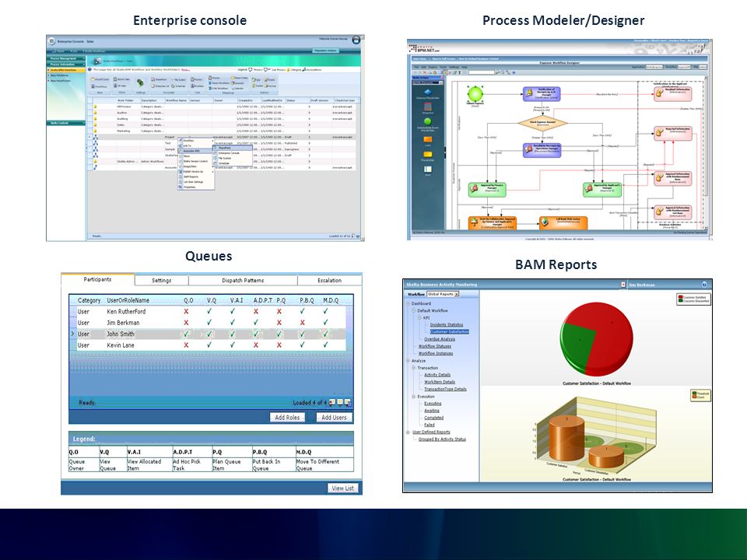The width and height of the screenshot is (747, 560).
Task: Open the Global Reports workflow dropdown
Action: pyautogui.click(x=443, y=294)
